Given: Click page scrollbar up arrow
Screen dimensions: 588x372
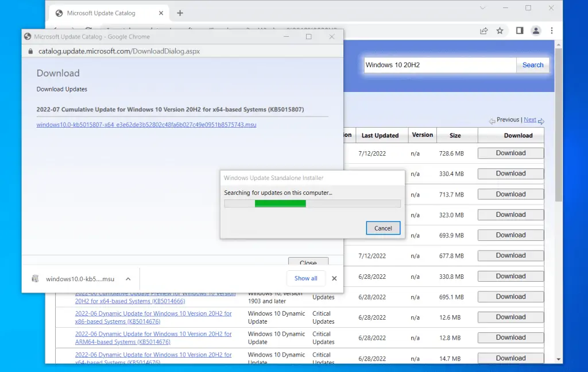Looking at the screenshot, I should [x=558, y=45].
